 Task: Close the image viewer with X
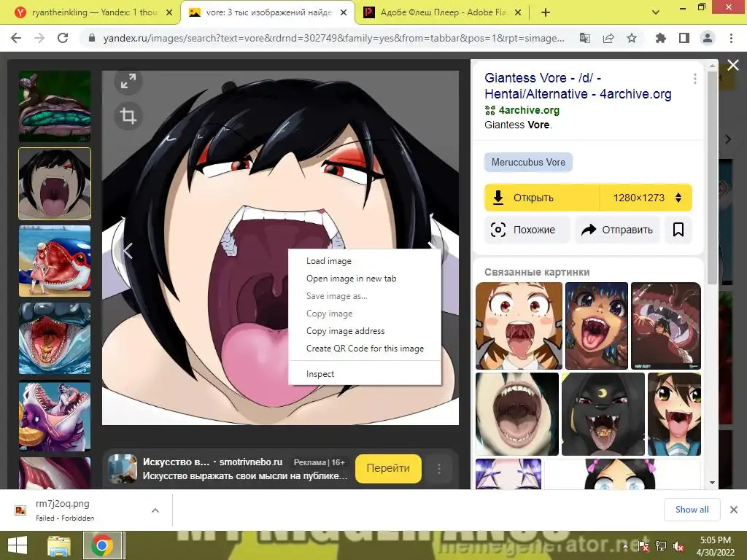coord(733,65)
